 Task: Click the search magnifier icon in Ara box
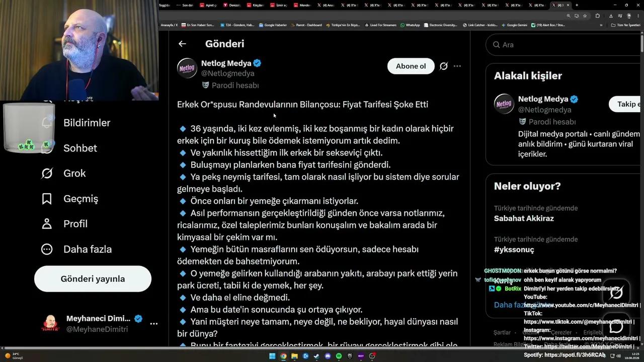click(x=496, y=45)
